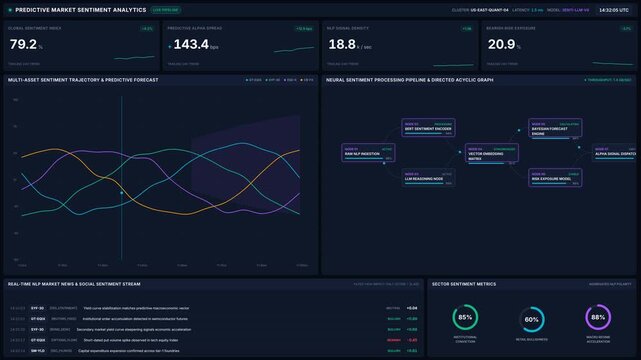The height and width of the screenshot is (360, 641).
Task: Open the yield curve stabilization news row
Action: 214,308
